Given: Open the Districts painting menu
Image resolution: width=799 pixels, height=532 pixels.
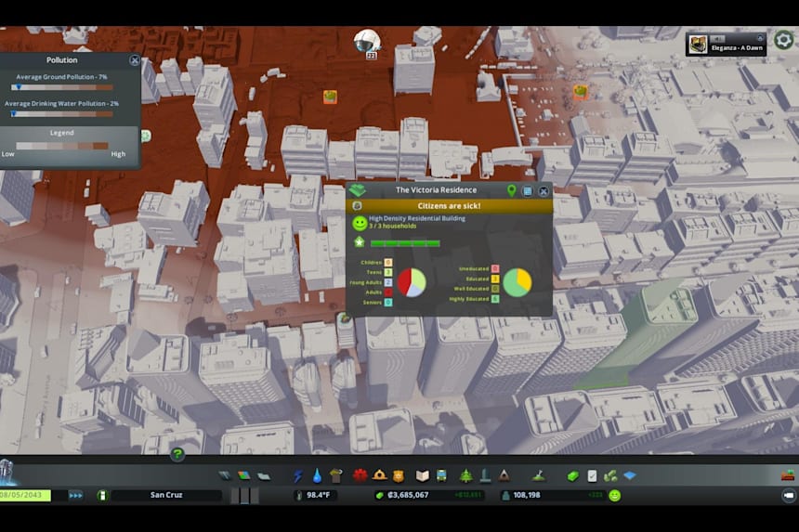Looking at the screenshot, I should (264, 476).
